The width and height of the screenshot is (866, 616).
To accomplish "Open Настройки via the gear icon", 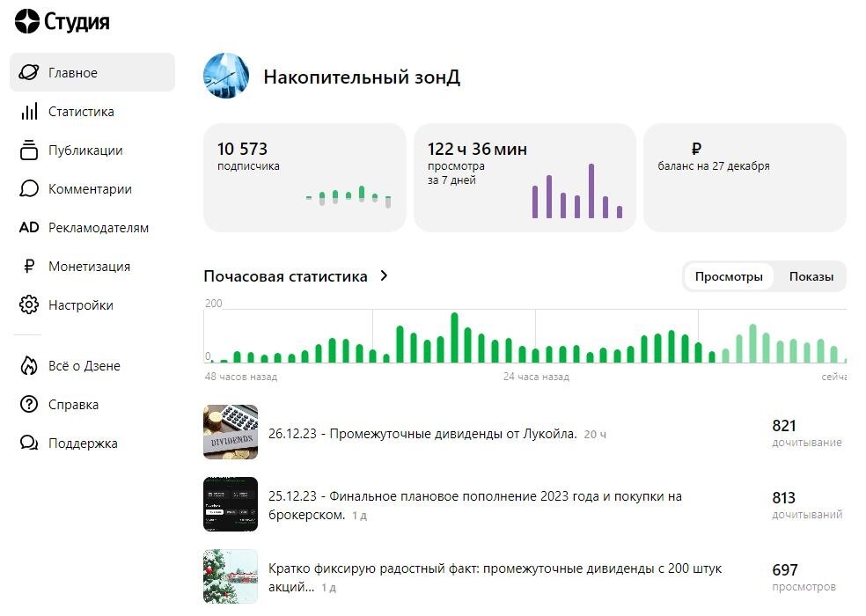I will pyautogui.click(x=30, y=304).
